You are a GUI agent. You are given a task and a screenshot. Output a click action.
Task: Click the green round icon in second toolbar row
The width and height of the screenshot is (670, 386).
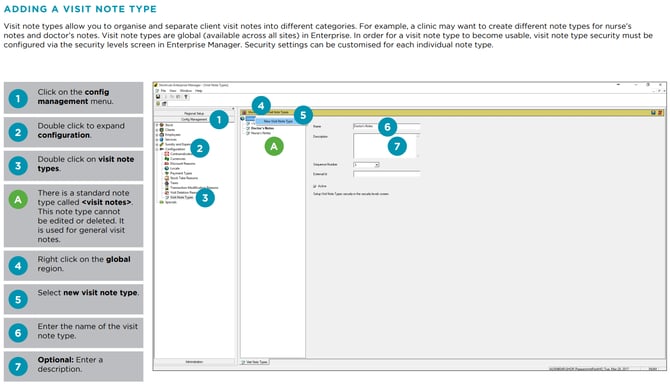[x=158, y=103]
